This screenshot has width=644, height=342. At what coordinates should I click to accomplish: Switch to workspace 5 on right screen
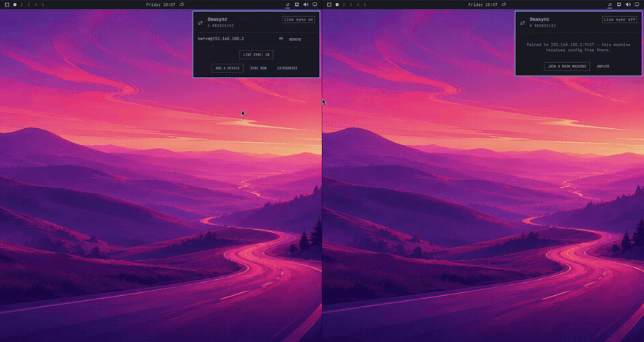point(365,4)
